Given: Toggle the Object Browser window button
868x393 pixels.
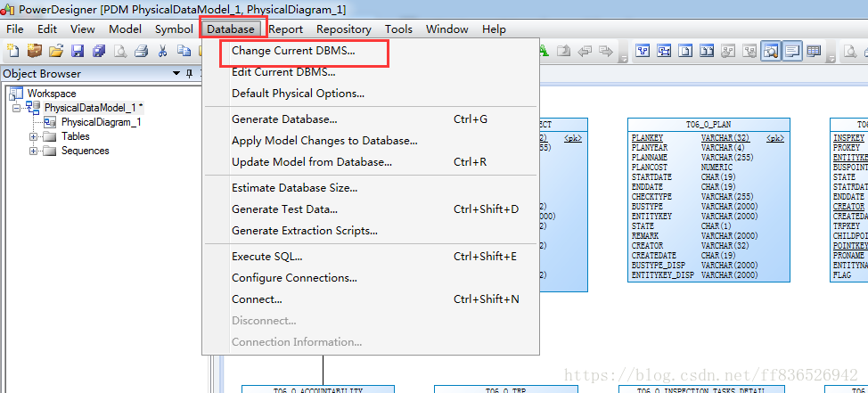Looking at the screenshot, I should click(x=771, y=51).
